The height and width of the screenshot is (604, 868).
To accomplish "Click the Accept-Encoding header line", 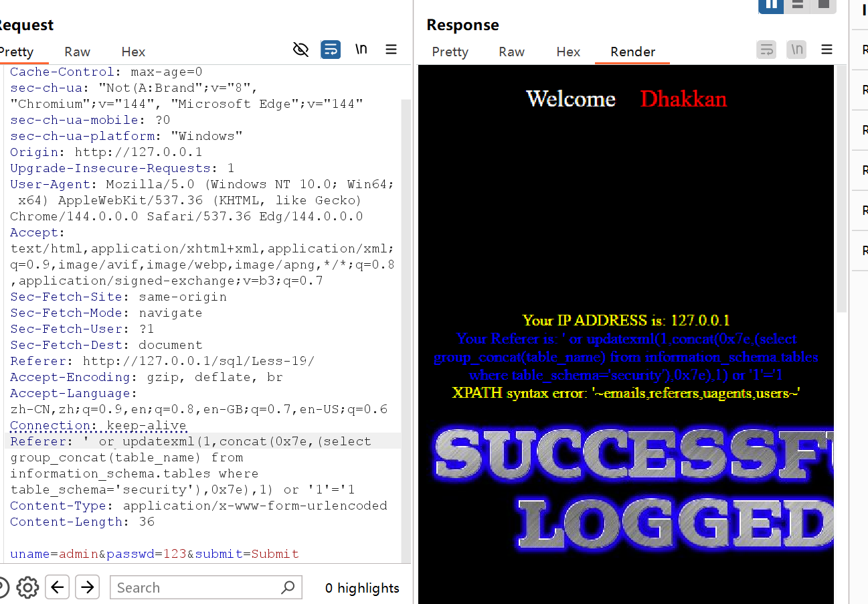I will tap(146, 377).
